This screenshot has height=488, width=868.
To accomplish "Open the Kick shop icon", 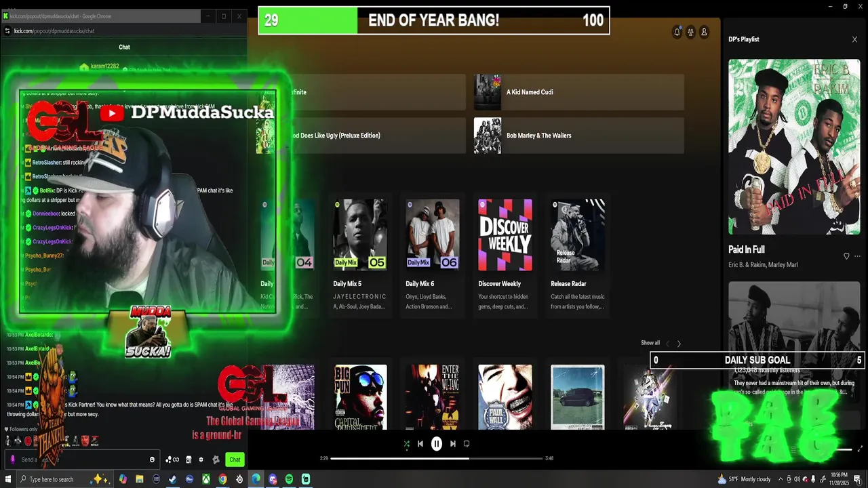I will (x=189, y=460).
